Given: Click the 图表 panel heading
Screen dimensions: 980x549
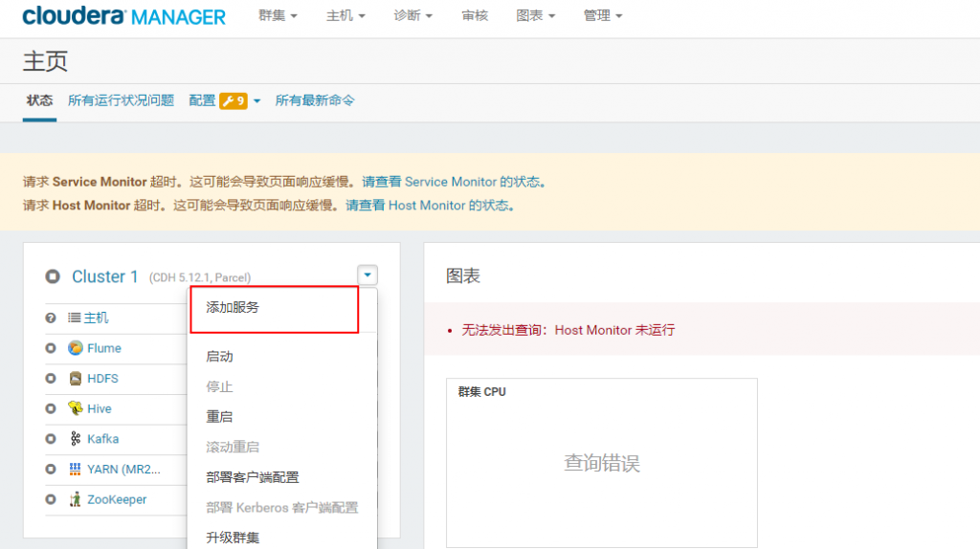Looking at the screenshot, I should [x=463, y=276].
